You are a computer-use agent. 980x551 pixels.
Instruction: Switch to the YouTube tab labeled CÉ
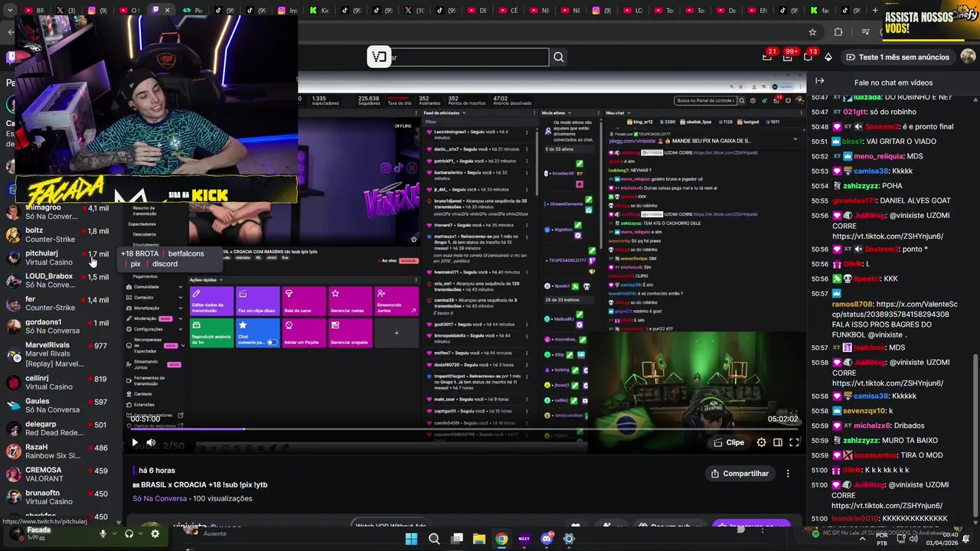tap(509, 11)
